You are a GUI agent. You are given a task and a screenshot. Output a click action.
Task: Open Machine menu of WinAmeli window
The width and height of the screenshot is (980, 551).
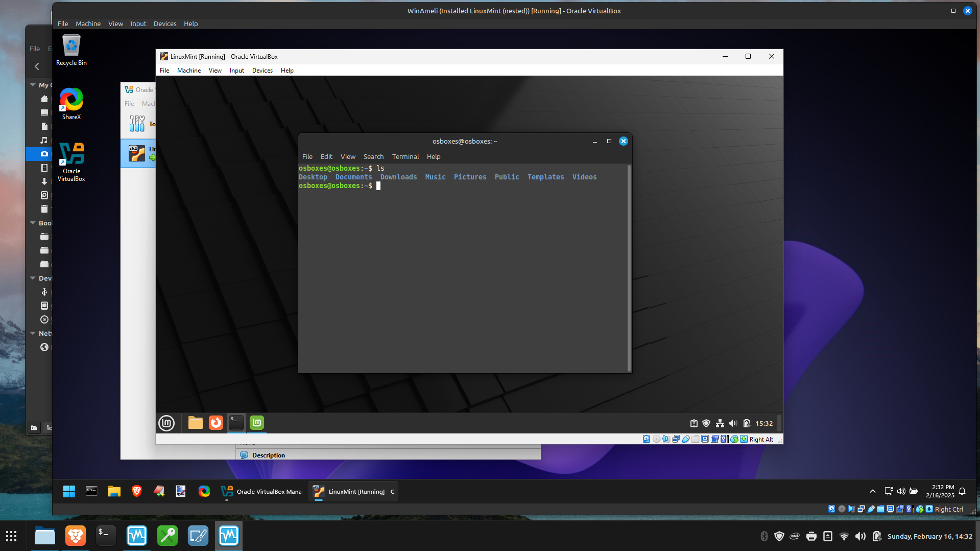click(x=88, y=24)
